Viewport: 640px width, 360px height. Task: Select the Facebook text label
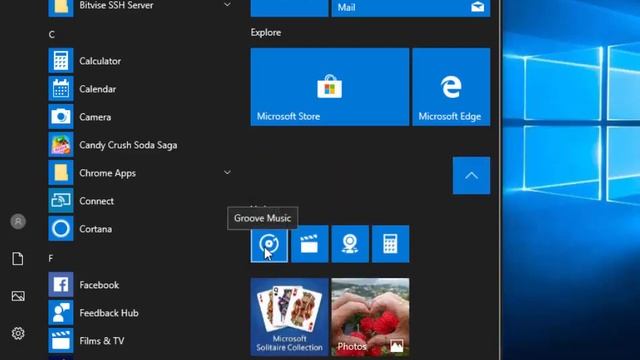99,285
